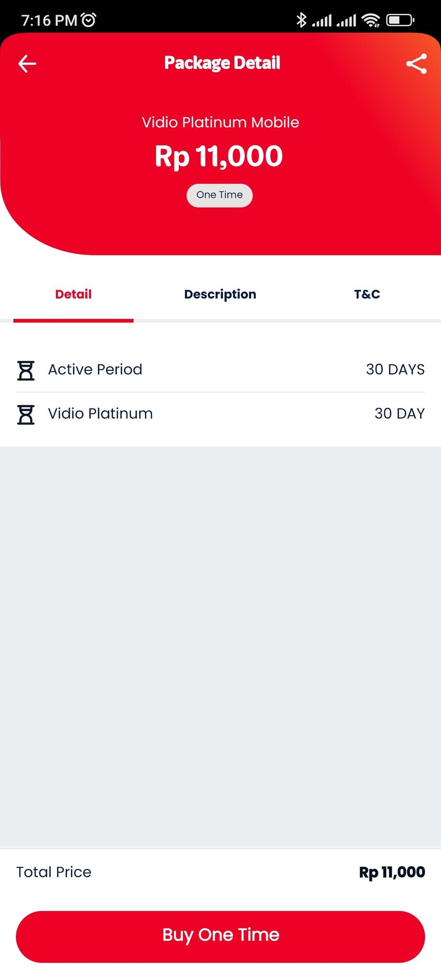Viewport: 441px width, 980px height.
Task: Tap the 30 DAYS active period value
Action: tap(395, 369)
